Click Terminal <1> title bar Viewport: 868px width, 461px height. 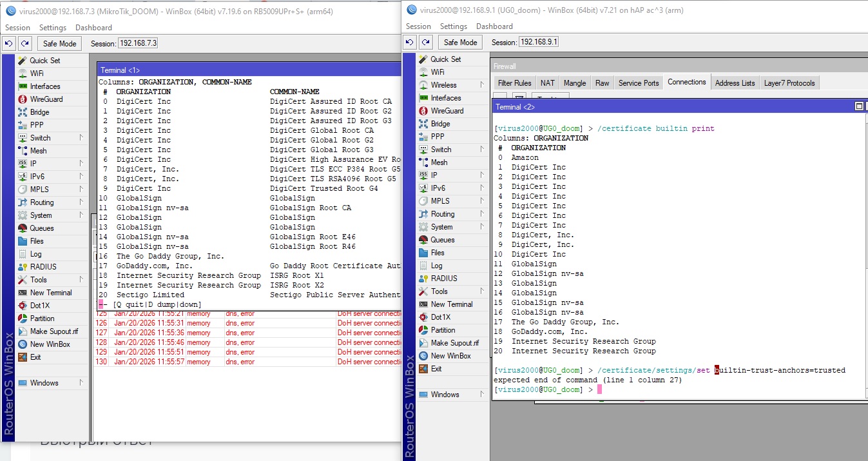[x=248, y=70]
